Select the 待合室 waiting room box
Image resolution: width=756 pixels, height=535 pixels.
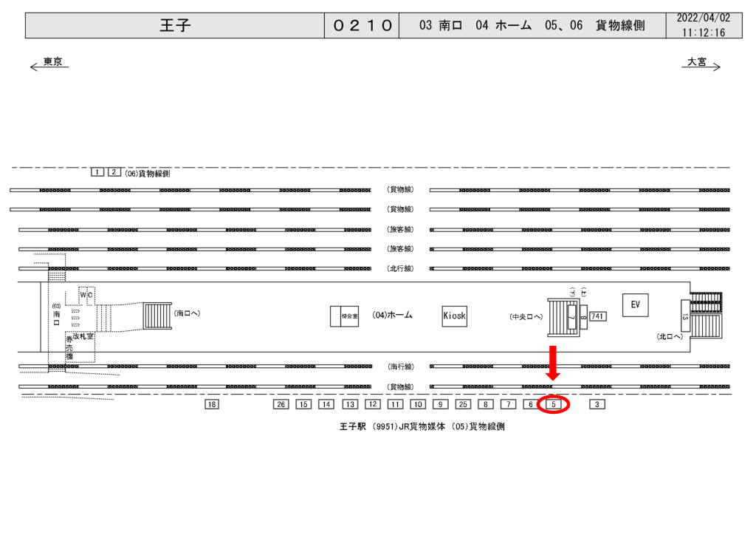344,316
